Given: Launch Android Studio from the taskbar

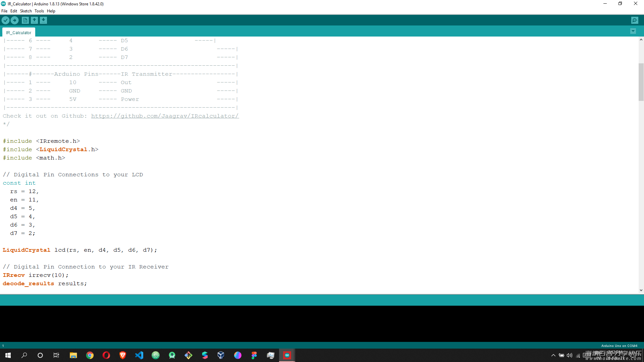Looking at the screenshot, I should 172,355.
